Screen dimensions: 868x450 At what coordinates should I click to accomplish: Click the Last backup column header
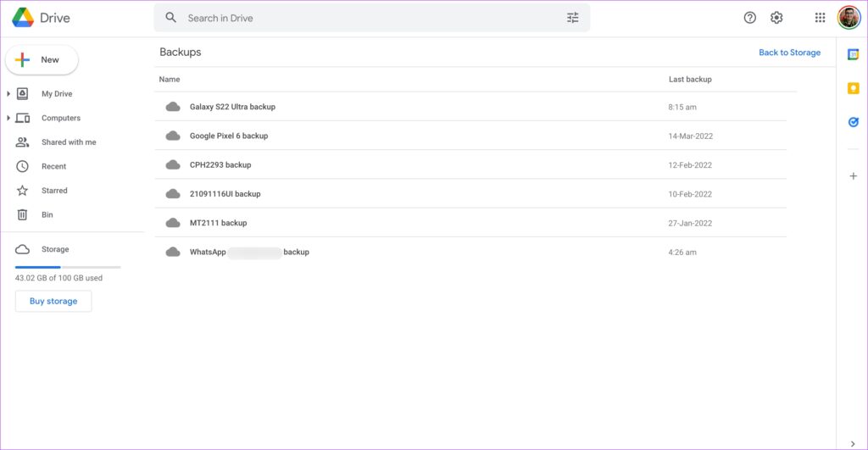[690, 79]
